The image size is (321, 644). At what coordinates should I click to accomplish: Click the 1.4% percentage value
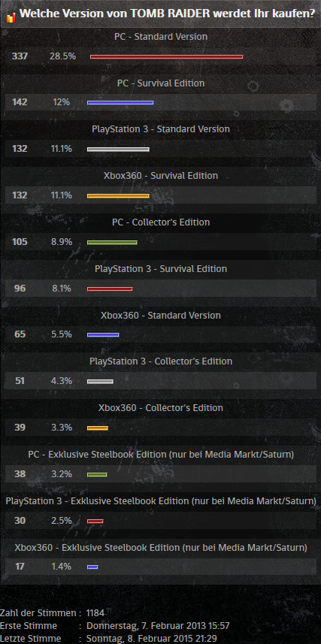(61, 567)
